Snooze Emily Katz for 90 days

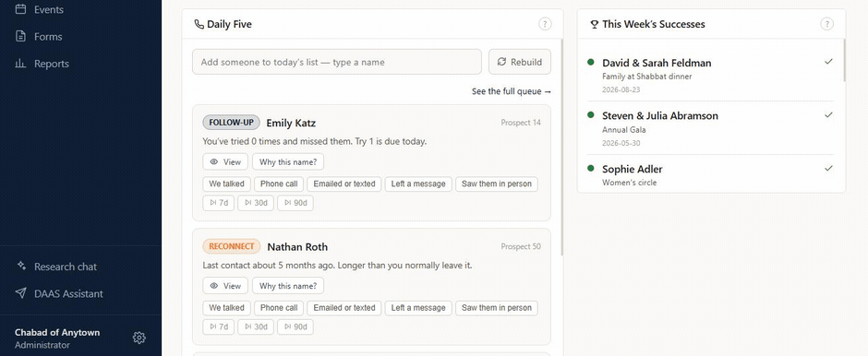click(x=295, y=203)
